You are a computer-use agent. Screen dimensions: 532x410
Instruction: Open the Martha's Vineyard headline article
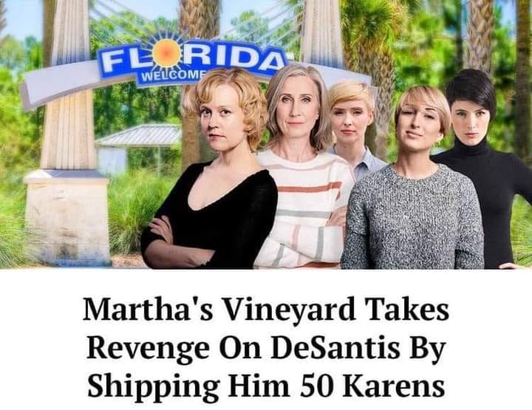(x=266, y=348)
